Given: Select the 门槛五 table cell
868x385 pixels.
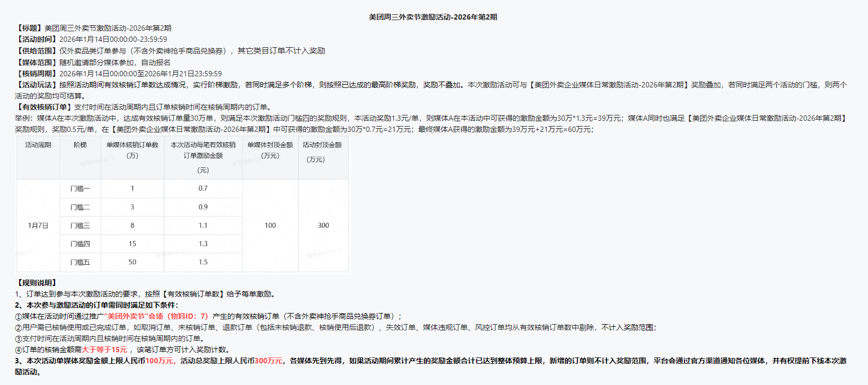Looking at the screenshot, I should pyautogui.click(x=80, y=262).
